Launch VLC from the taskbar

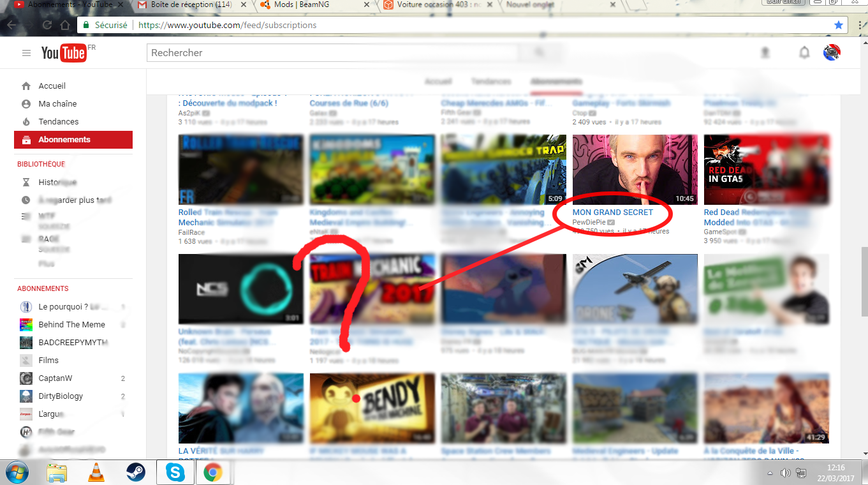click(96, 472)
